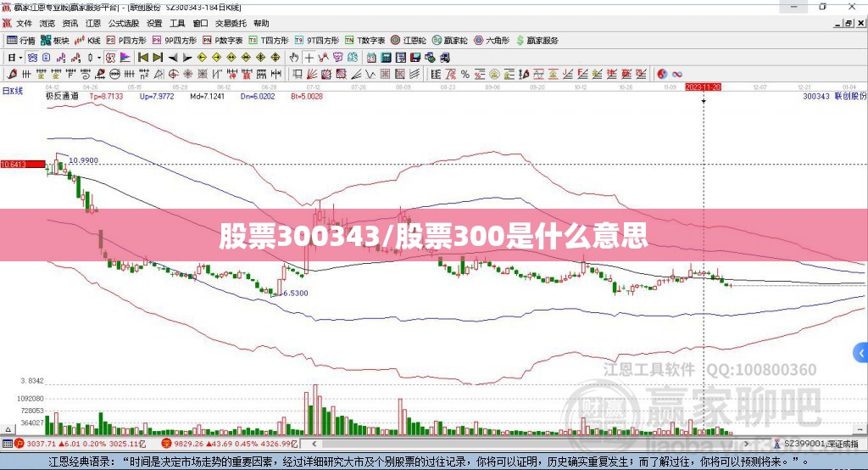Open the 资讯 menu
Screen dimensions: 868x470
click(70, 23)
